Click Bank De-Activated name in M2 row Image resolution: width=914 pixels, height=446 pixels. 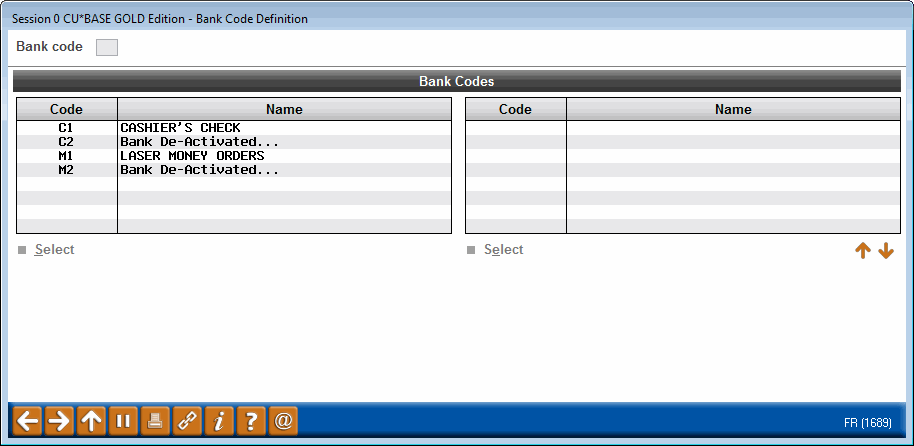click(199, 170)
